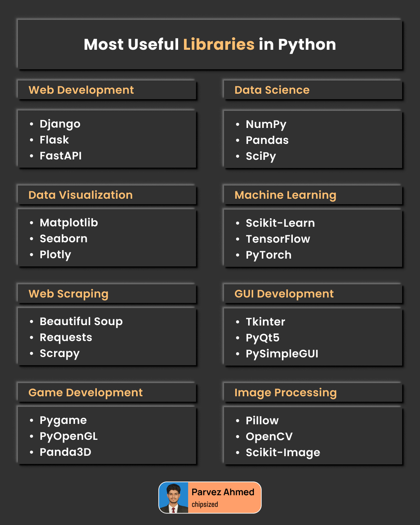Image resolution: width=420 pixels, height=525 pixels.
Task: Select OpenCV under Image Processing
Action: (269, 437)
